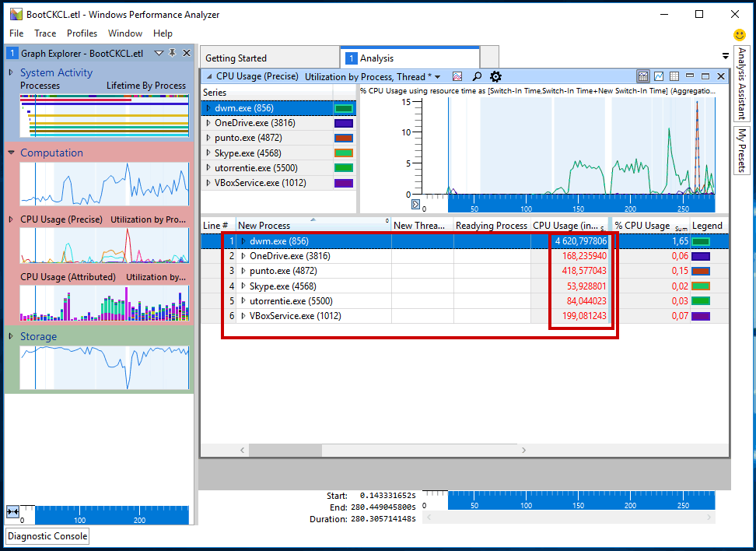Click the Readying Process column header
This screenshot has height=551, width=756.
[492, 226]
